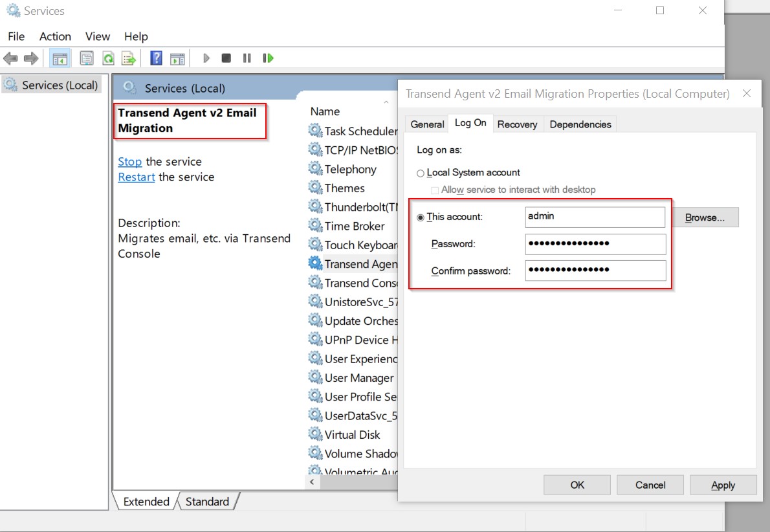Select UnistoreSvc service row
The height and width of the screenshot is (532, 770).
pos(353,302)
